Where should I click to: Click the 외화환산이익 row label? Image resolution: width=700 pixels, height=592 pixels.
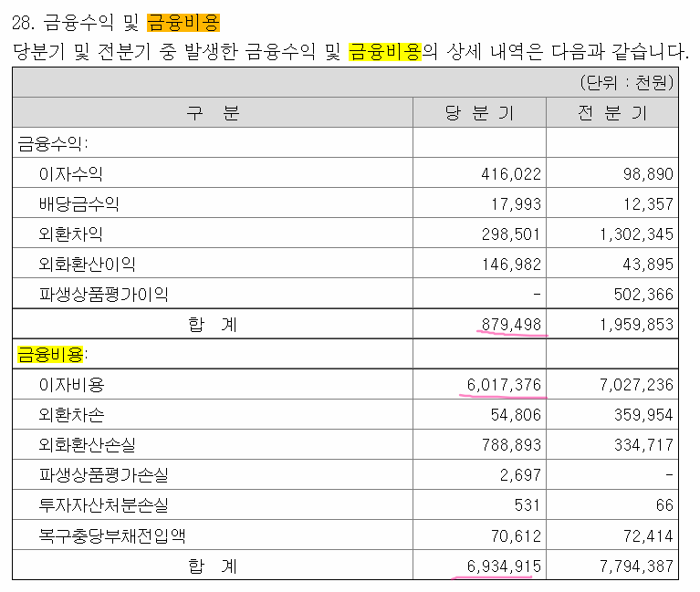click(x=87, y=265)
